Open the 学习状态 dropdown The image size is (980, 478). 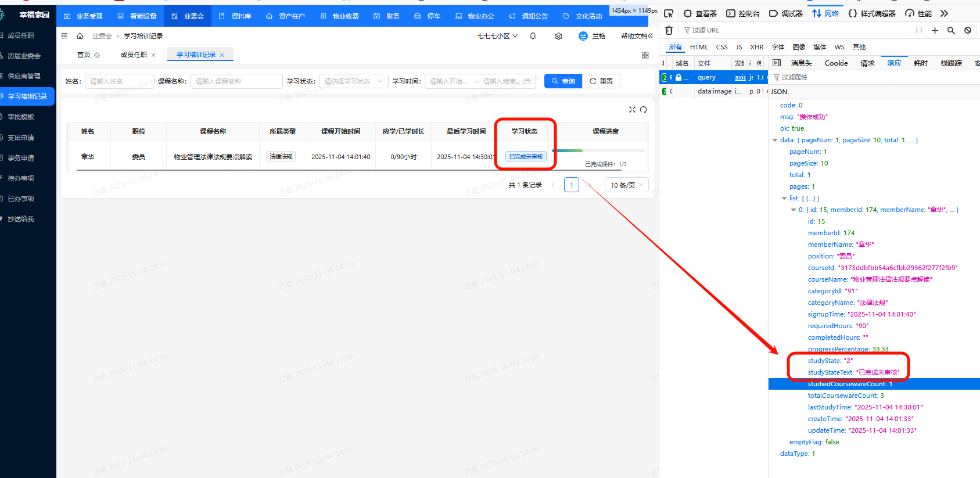click(353, 81)
